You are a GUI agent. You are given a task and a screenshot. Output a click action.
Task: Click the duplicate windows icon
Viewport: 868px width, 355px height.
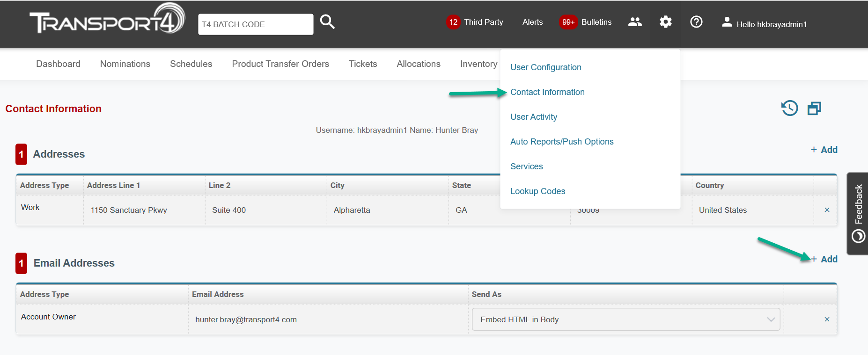click(814, 109)
